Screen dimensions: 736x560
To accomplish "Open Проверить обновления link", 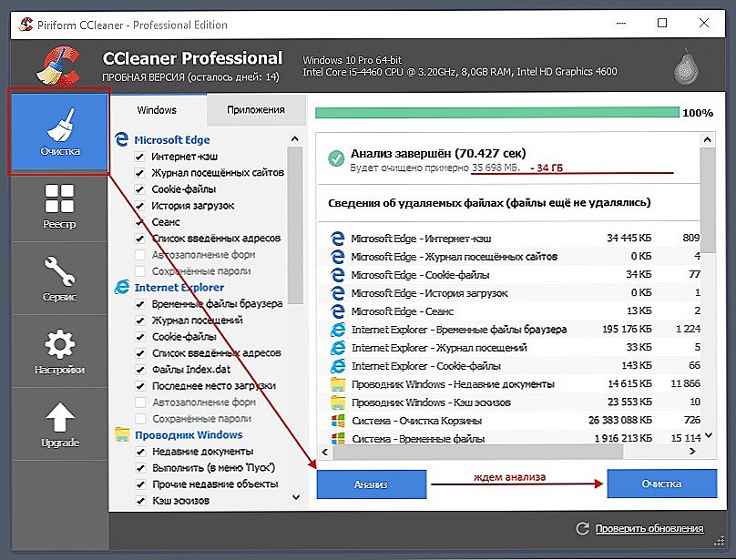I will tap(649, 528).
